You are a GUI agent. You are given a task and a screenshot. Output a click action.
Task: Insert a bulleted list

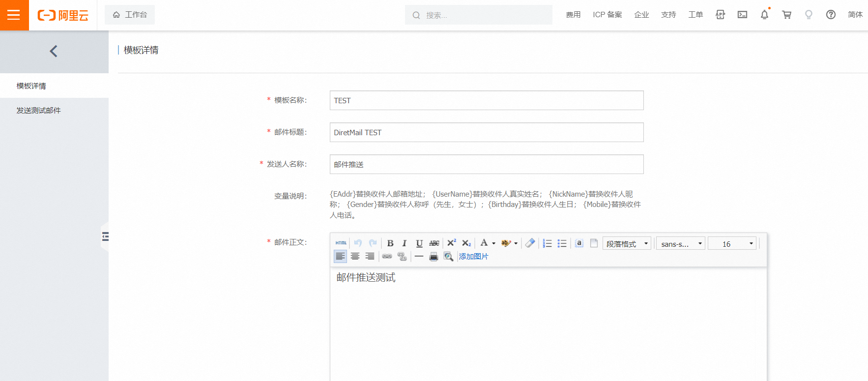coord(562,243)
